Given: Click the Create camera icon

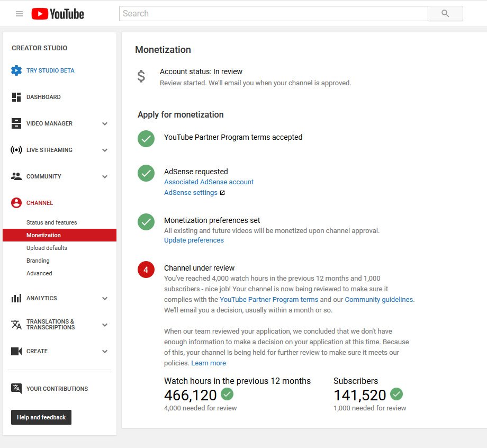Looking at the screenshot, I should coord(16,351).
